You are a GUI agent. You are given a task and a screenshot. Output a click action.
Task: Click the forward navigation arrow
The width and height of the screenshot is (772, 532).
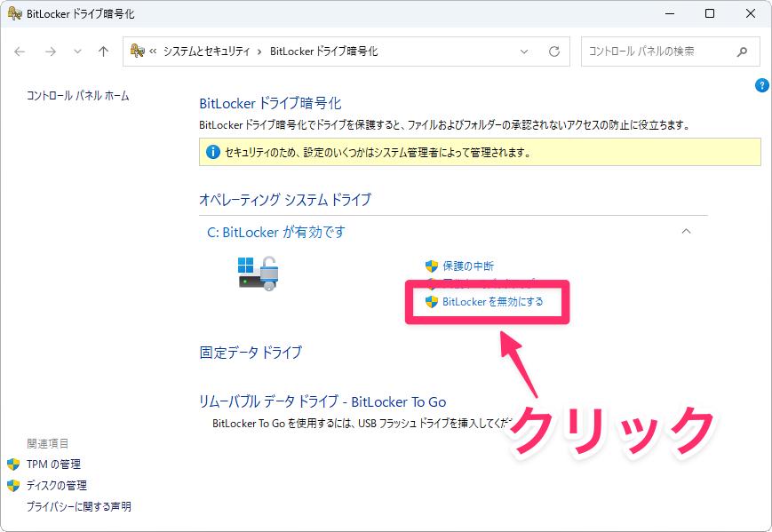coord(51,52)
